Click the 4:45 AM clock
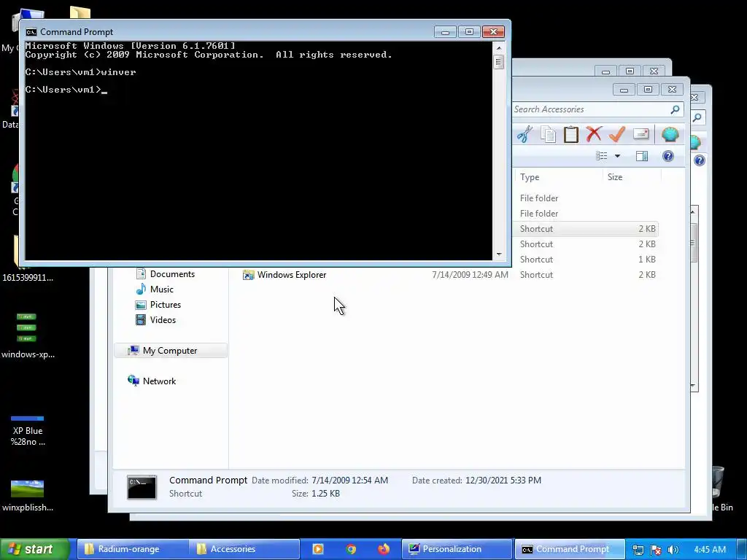This screenshot has height=560, width=747. [710, 550]
